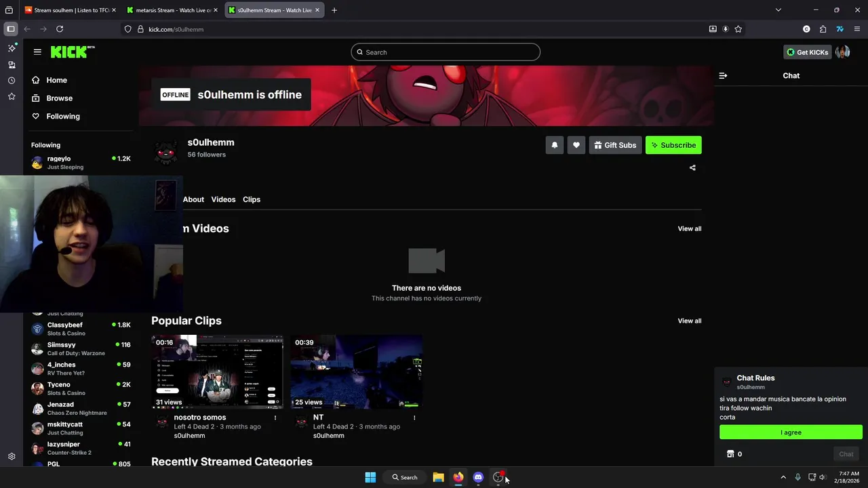Screen dimensions: 868x488
Task: Follow s0ulhemm with heart button
Action: tap(576, 145)
